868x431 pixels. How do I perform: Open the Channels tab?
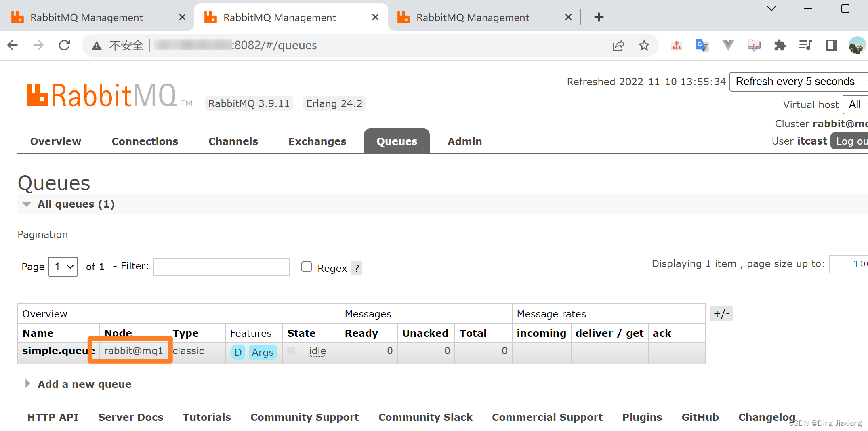[x=233, y=141]
